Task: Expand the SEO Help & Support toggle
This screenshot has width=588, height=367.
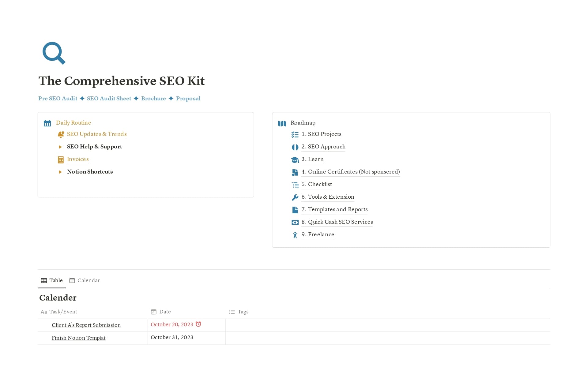Action: (60, 147)
